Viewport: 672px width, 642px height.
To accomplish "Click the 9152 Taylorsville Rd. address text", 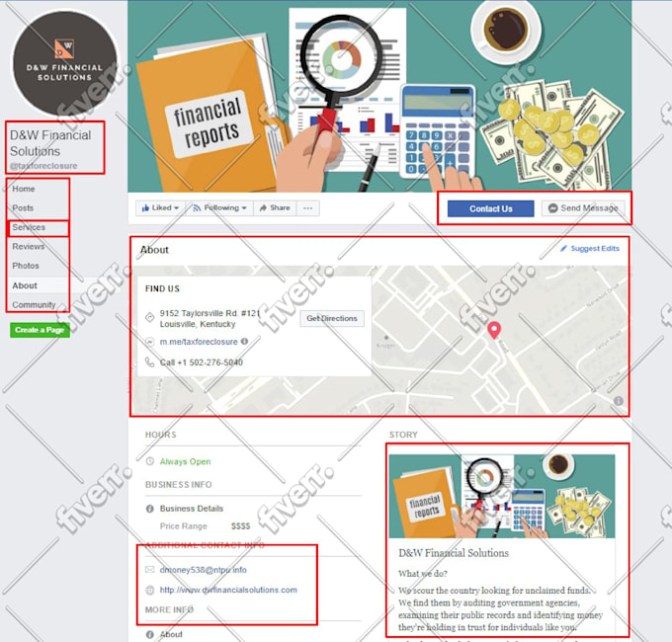I will [x=210, y=319].
